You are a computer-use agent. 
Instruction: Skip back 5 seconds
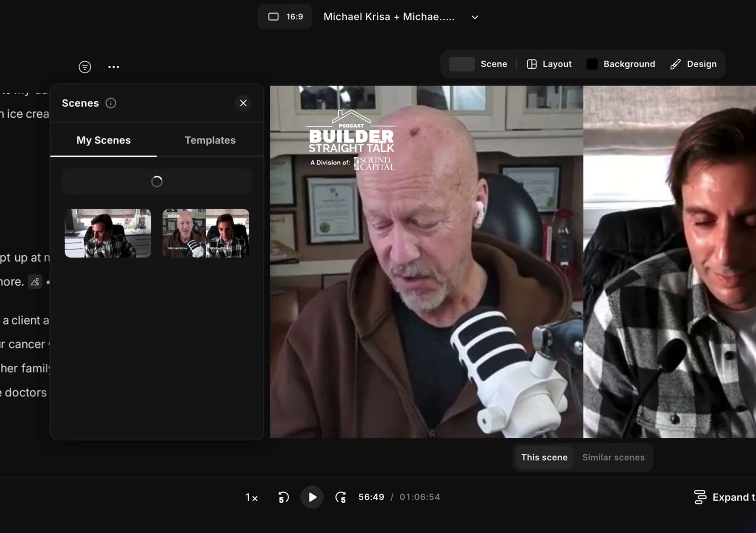pos(283,497)
